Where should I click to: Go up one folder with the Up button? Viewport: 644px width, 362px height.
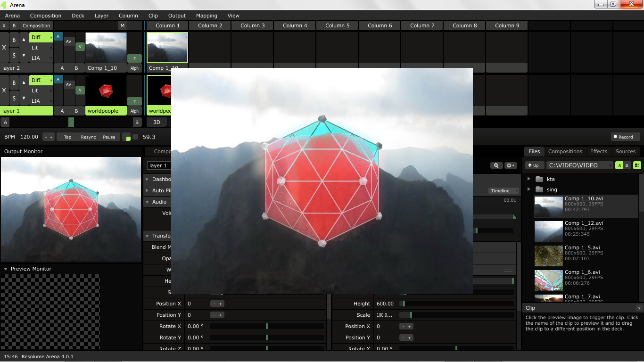click(x=534, y=165)
